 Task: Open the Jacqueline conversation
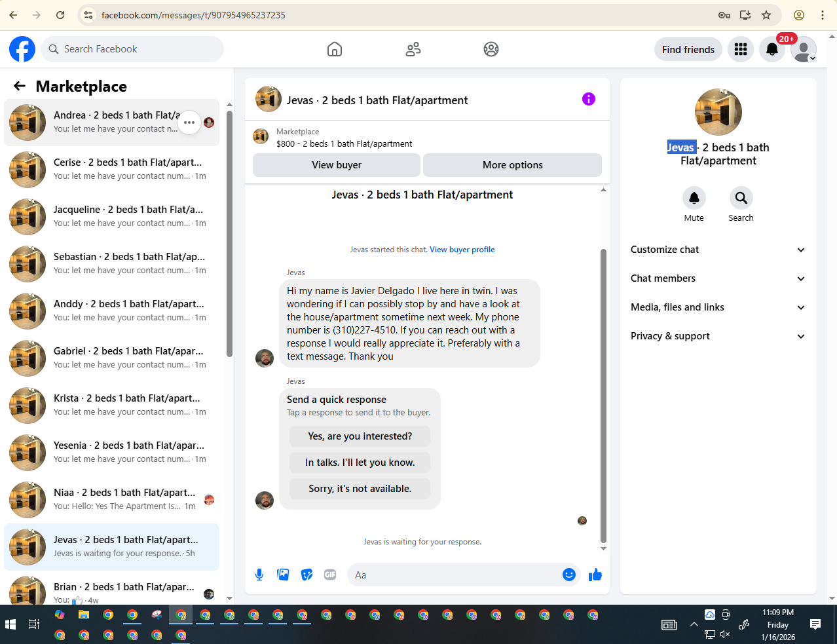[x=111, y=217]
